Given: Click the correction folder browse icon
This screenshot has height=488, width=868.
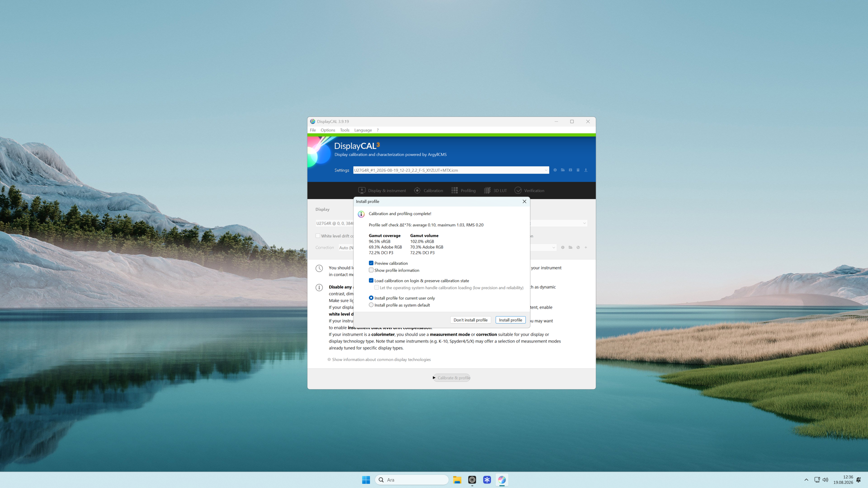Looking at the screenshot, I should point(571,248).
